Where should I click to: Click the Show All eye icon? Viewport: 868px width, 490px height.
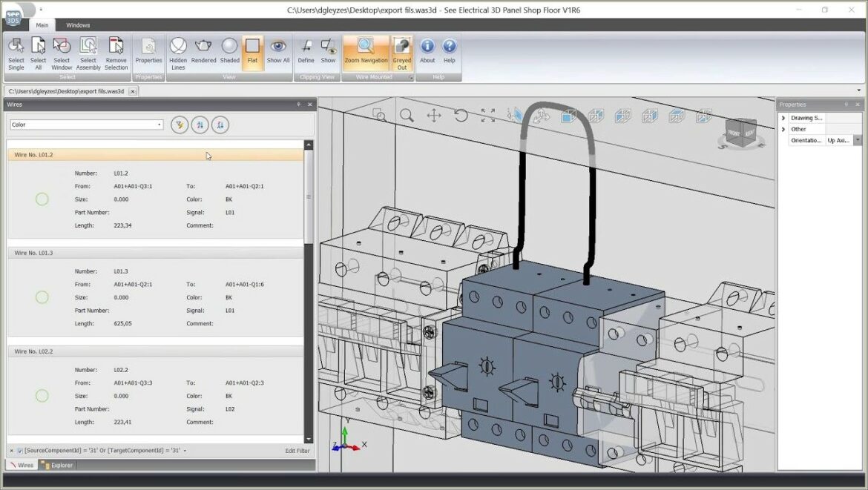point(278,51)
